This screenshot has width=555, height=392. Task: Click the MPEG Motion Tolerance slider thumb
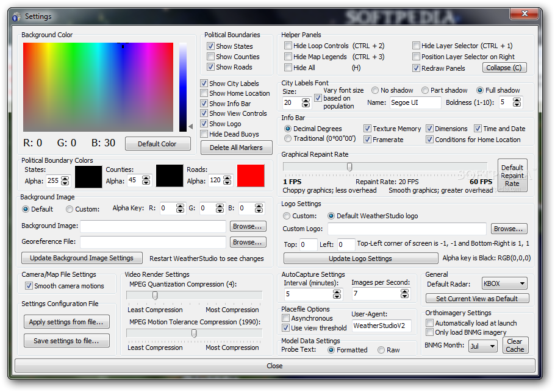pyautogui.click(x=194, y=333)
